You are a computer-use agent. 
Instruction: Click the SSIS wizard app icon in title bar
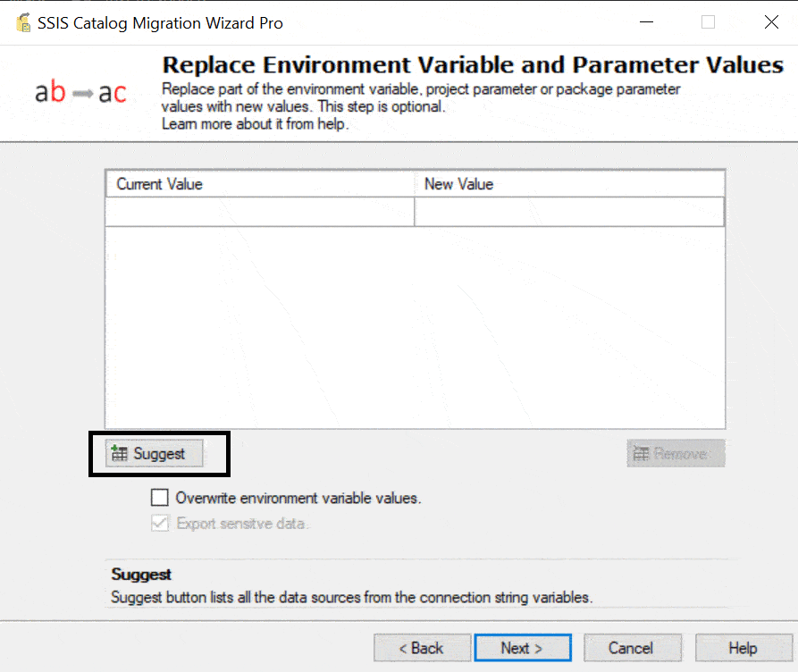[23, 23]
